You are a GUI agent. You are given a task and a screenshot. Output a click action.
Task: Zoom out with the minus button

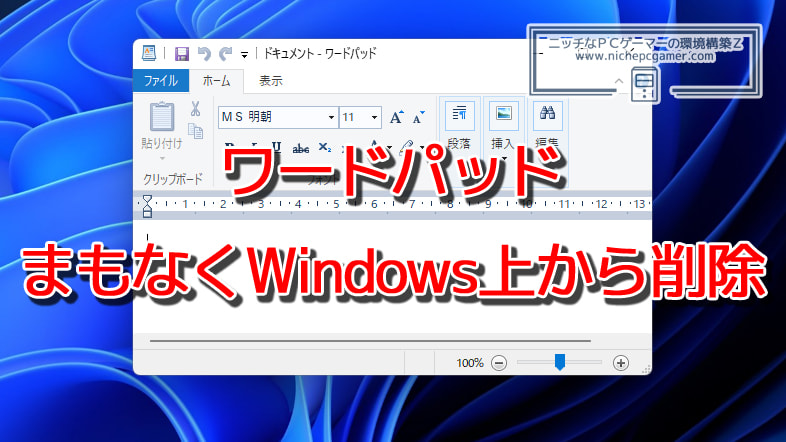tap(499, 363)
